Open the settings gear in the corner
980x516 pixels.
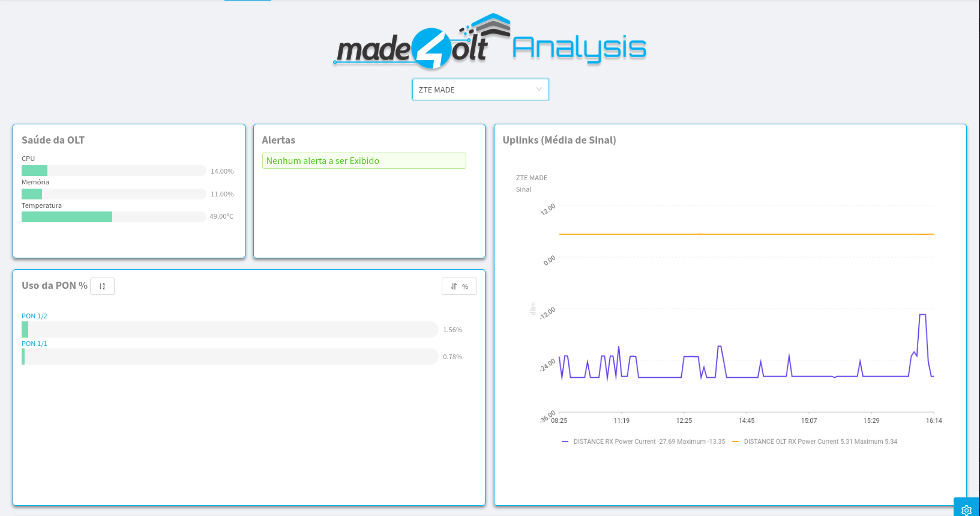(966, 509)
